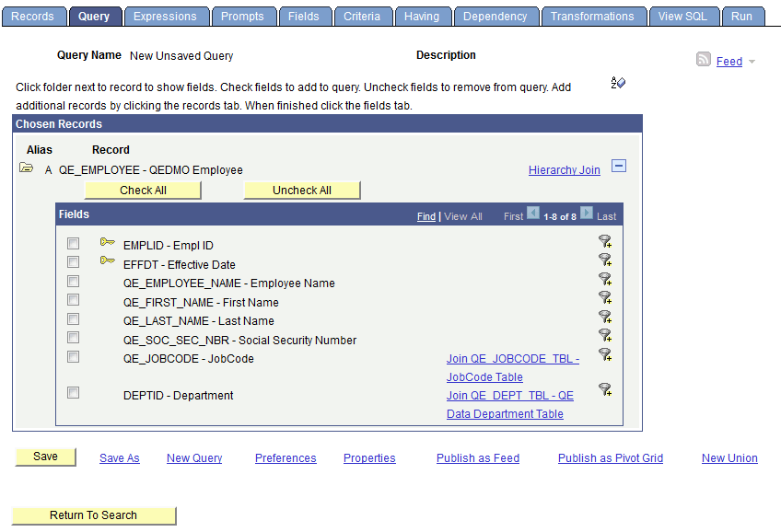Check the QE_FIRST_NAME checkbox
The width and height of the screenshot is (781, 532).
pyautogui.click(x=73, y=299)
